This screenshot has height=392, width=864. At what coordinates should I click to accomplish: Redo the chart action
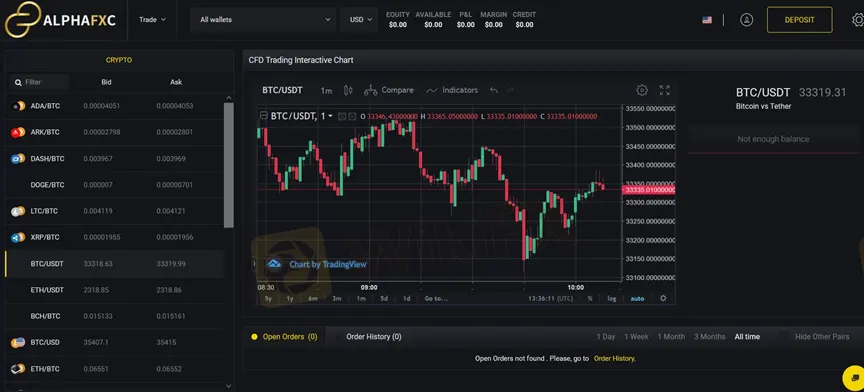510,90
